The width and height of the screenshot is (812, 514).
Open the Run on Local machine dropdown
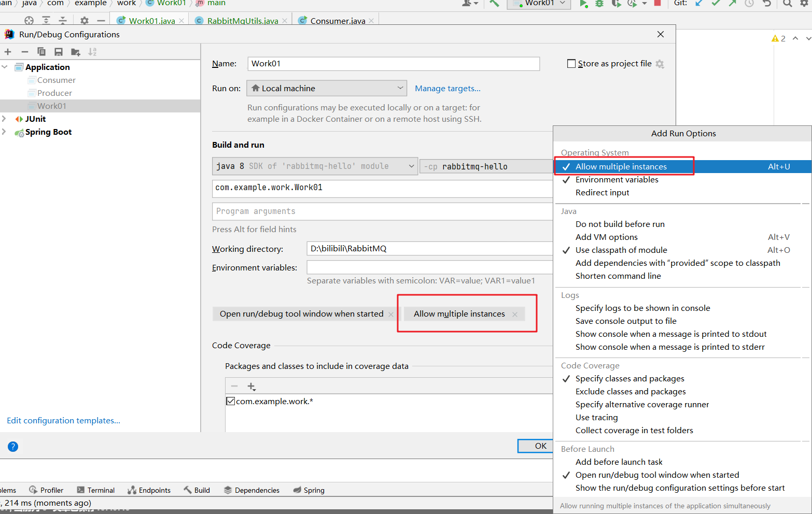tap(327, 88)
